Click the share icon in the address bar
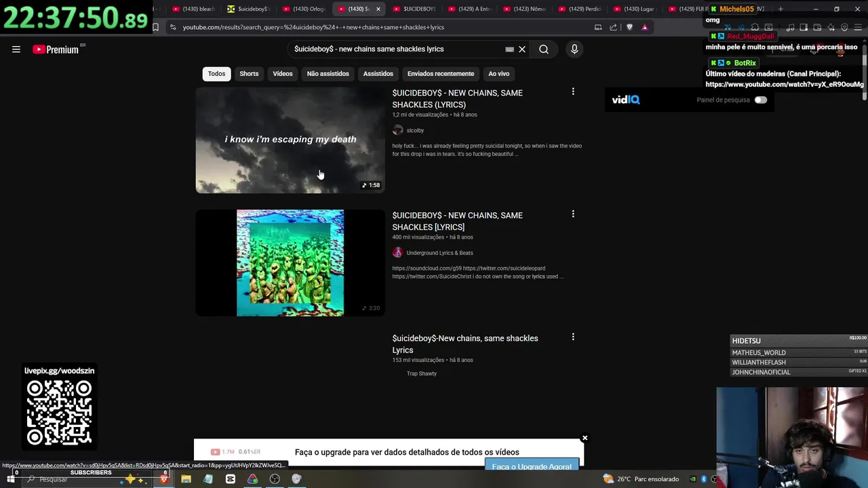The image size is (868, 488). point(614,27)
